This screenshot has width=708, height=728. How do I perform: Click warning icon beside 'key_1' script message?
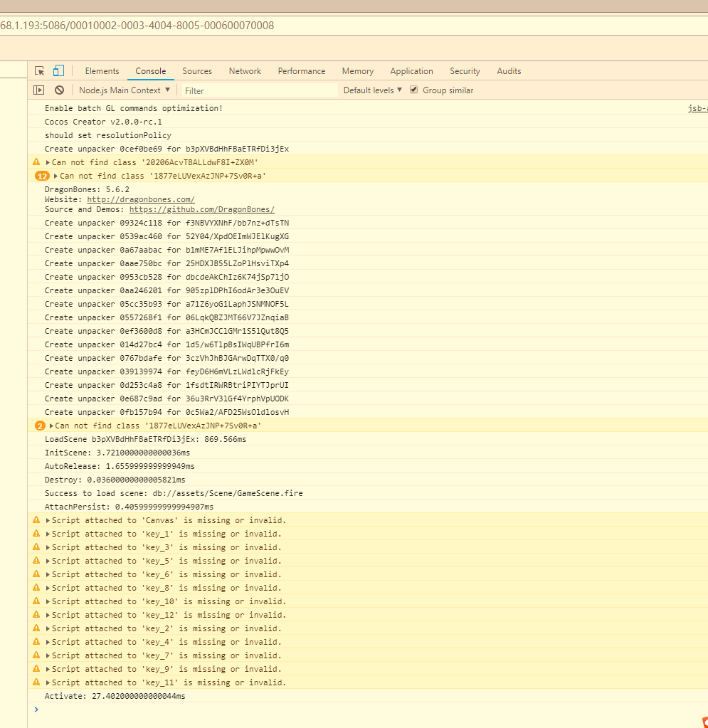[x=37, y=534]
